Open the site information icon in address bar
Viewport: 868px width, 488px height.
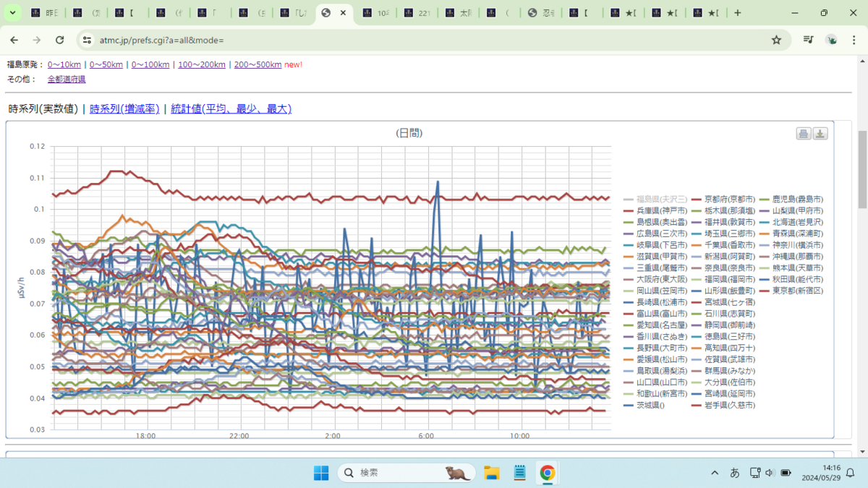tap(87, 40)
